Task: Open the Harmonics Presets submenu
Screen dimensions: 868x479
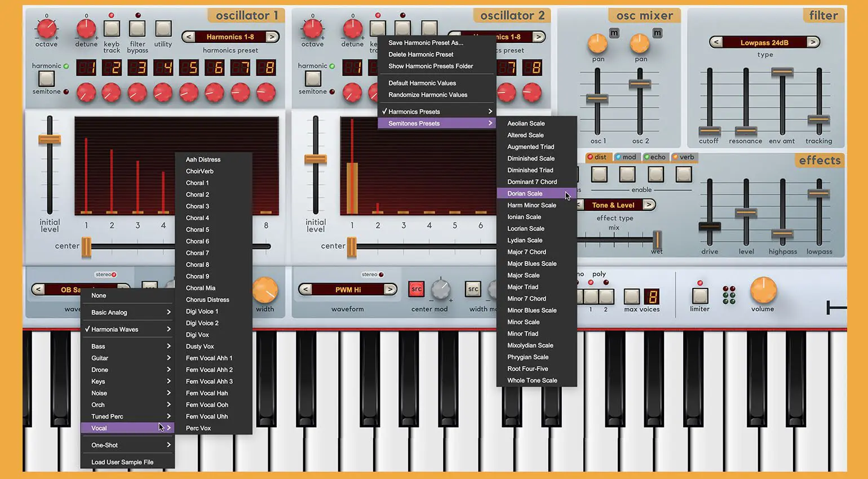Action: tap(437, 112)
